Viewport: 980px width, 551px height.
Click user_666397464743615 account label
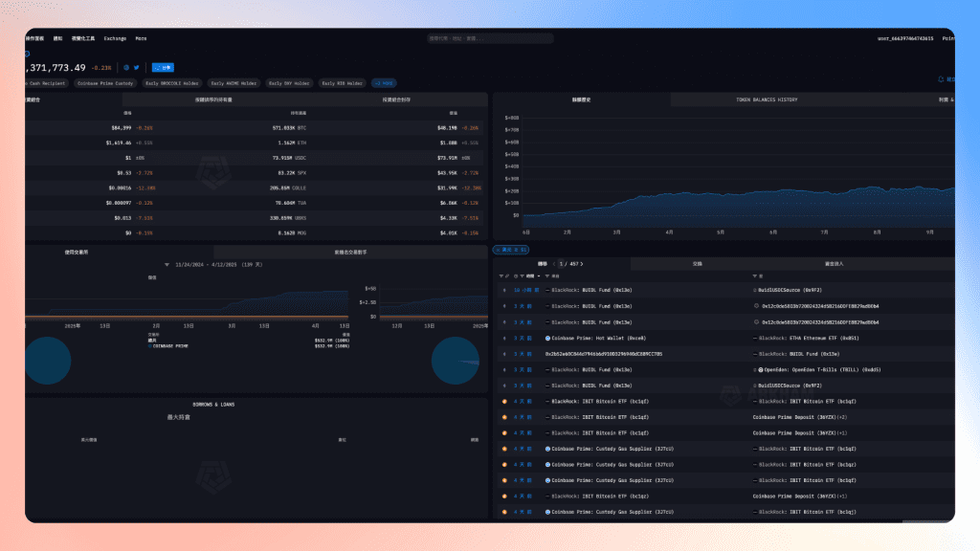(x=905, y=38)
